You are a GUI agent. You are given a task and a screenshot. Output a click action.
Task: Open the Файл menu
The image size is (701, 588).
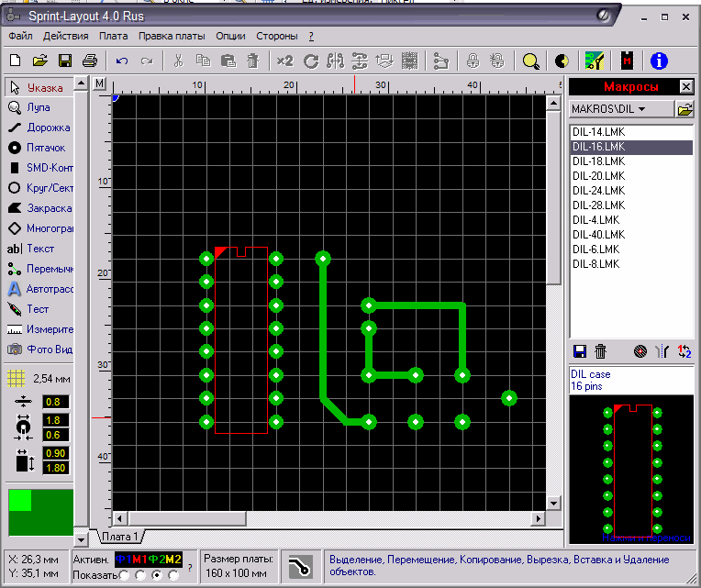[x=20, y=36]
